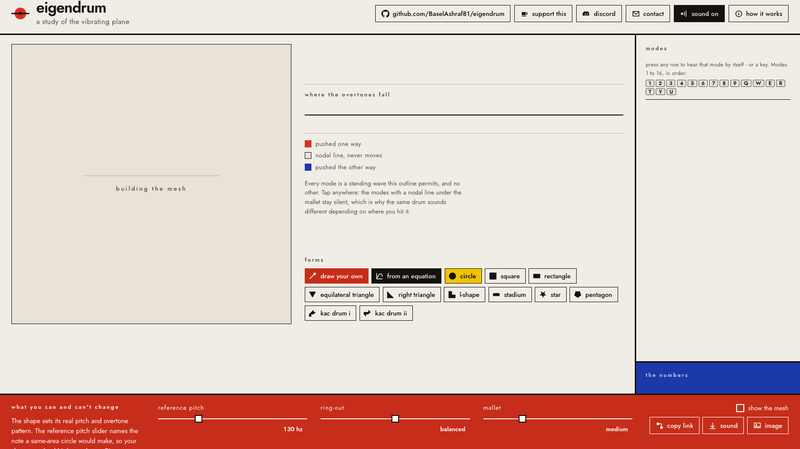Export the image button
The height and width of the screenshot is (449, 800).
[768, 426]
